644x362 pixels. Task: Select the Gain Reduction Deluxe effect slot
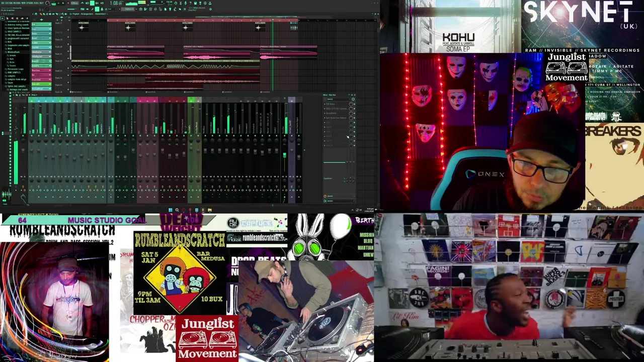[337, 118]
